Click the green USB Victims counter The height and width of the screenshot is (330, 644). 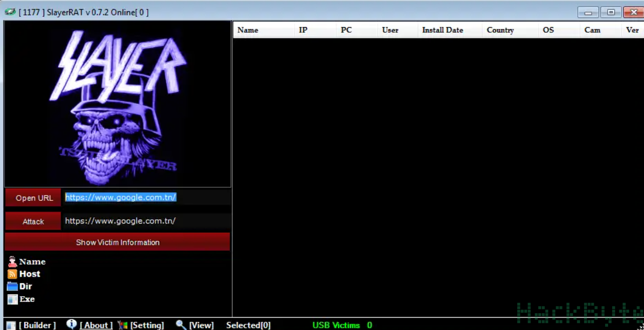342,325
